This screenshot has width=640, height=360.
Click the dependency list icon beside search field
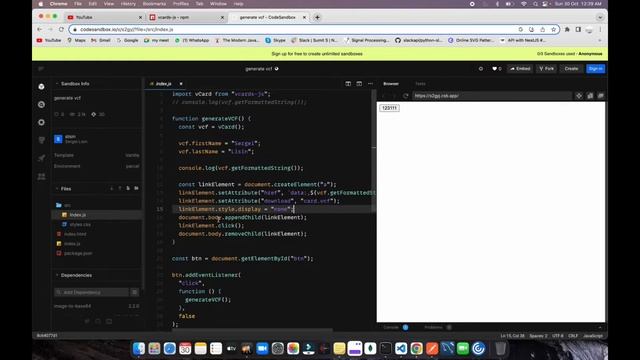(x=134, y=292)
